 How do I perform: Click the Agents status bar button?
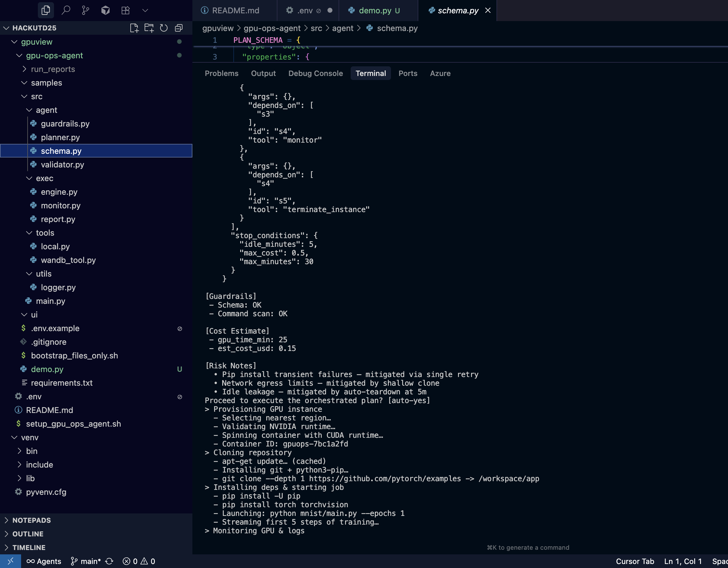click(44, 561)
